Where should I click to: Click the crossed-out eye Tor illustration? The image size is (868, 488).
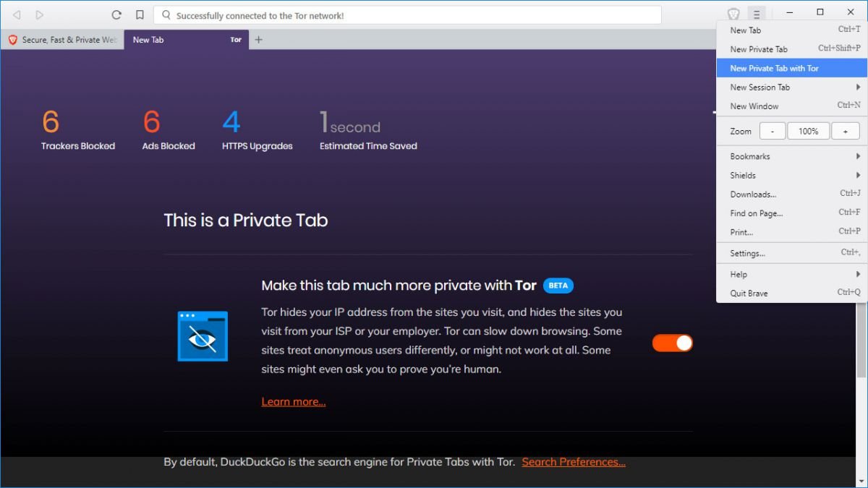(x=203, y=336)
